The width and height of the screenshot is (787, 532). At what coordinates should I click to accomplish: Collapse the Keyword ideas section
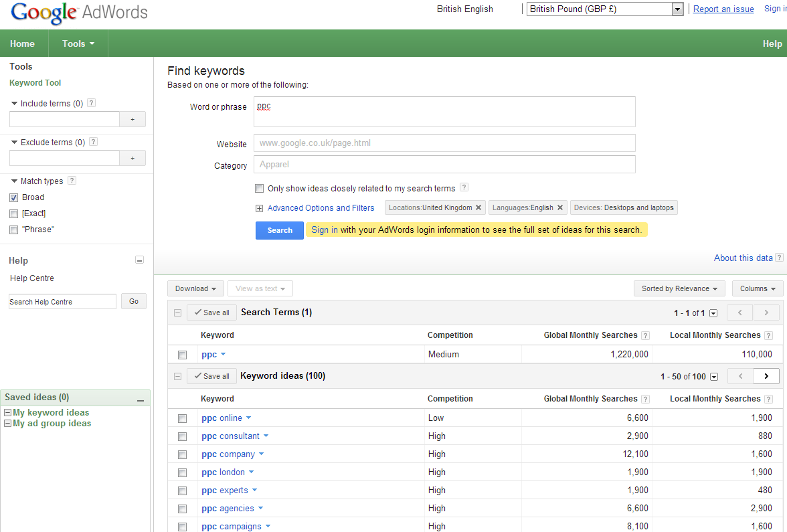point(178,376)
